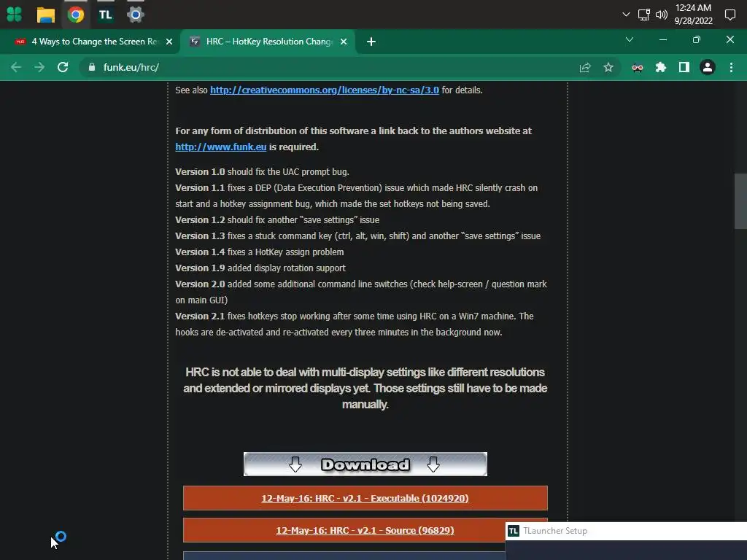The width and height of the screenshot is (747, 560).
Task: Click the TLauncher Setup popup title
Action: click(x=554, y=531)
